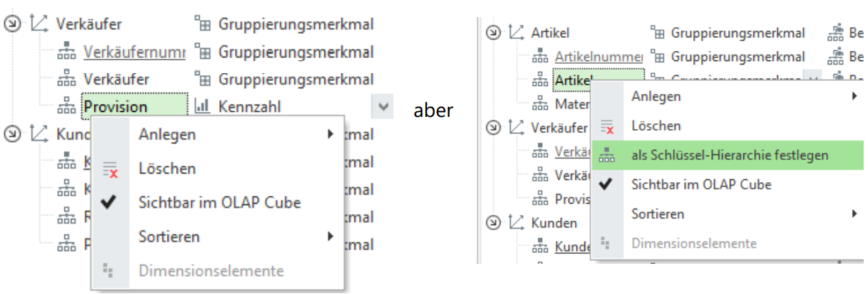Click the hierarchy icon before Artikelnummer
Viewport: 868px width, 294px height.
point(538,57)
